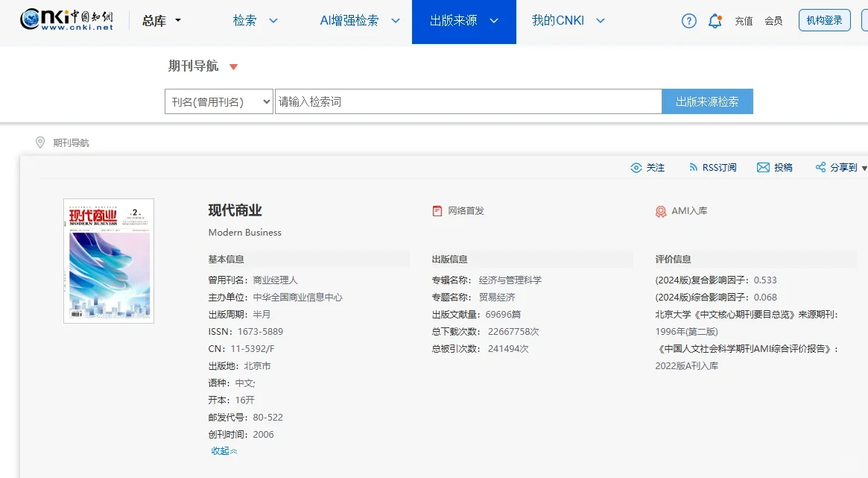
Task: Expand the arrow next to 分享到
Action: tap(864, 167)
